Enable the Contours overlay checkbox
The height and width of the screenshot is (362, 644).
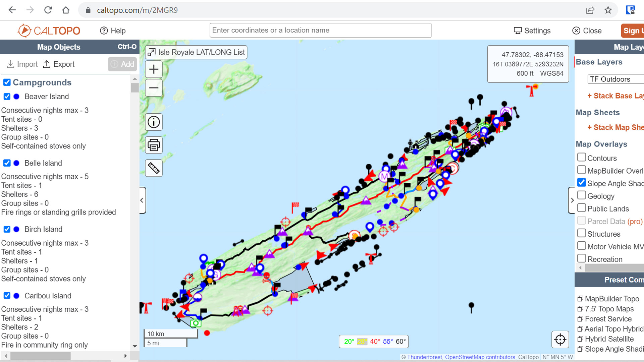582,157
